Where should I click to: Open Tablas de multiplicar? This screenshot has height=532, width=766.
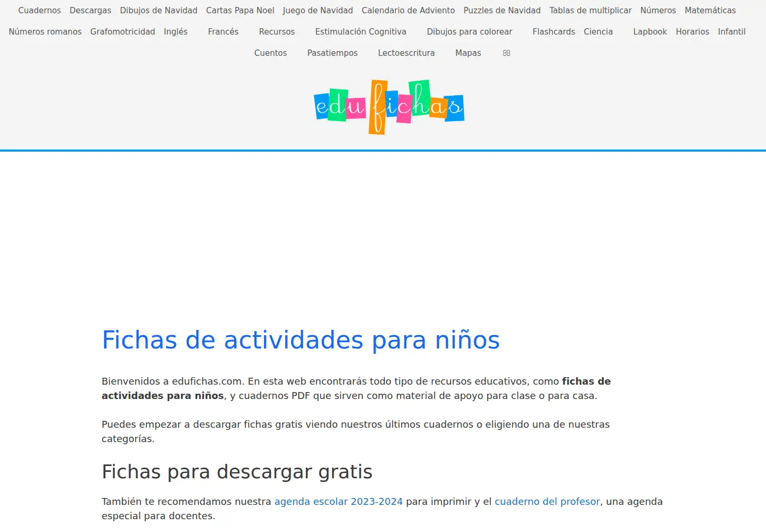[x=590, y=11]
